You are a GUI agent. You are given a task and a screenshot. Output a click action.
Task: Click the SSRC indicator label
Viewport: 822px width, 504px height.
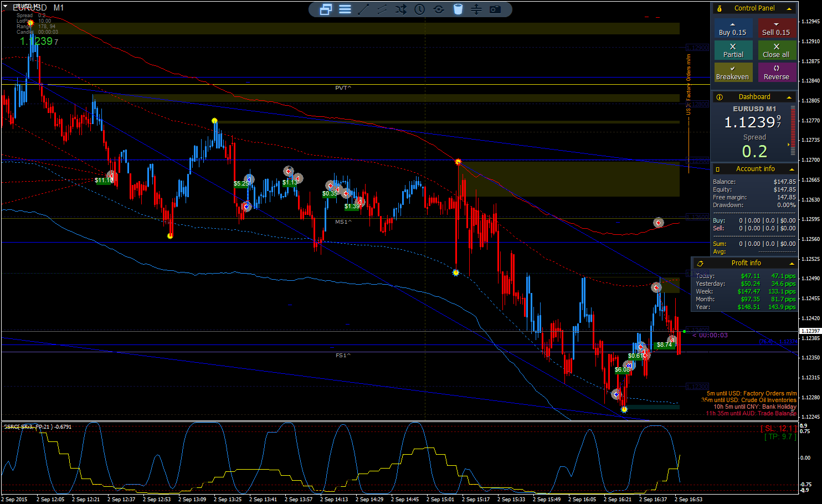pyautogui.click(x=38, y=427)
